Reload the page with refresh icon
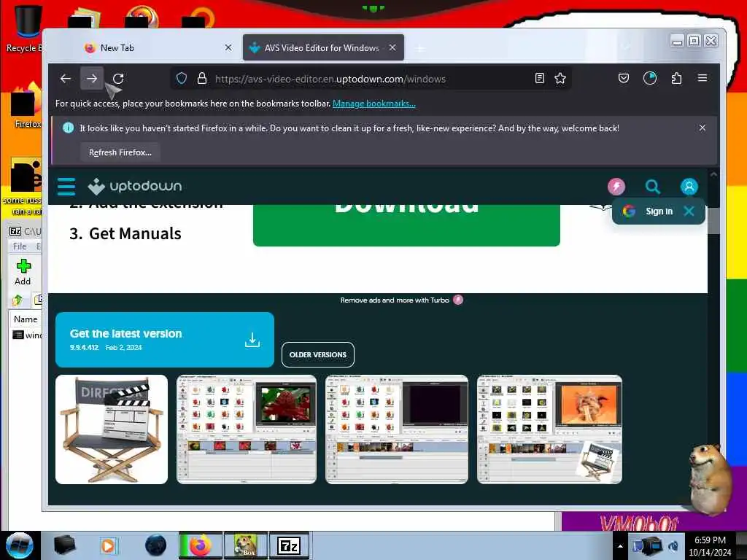Screen dimensions: 747x560 (118, 79)
